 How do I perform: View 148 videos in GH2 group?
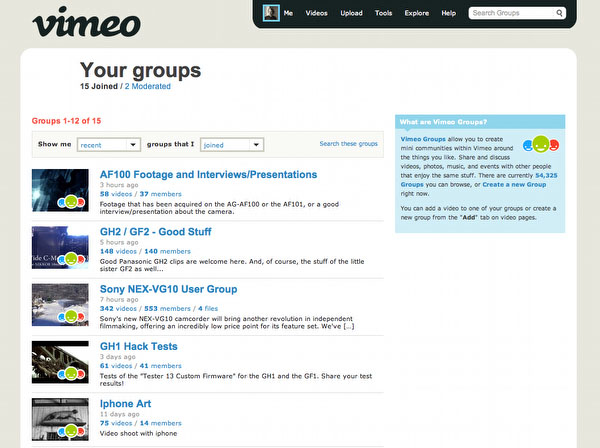click(x=118, y=251)
